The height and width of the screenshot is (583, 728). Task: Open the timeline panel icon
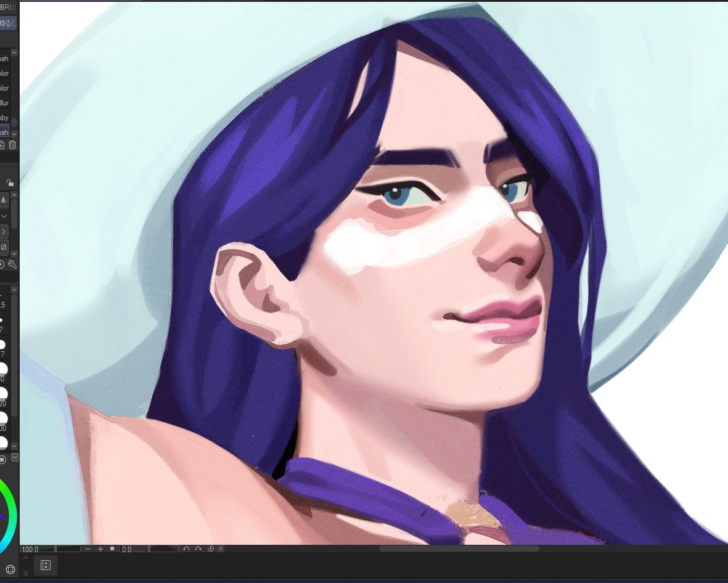click(x=46, y=565)
